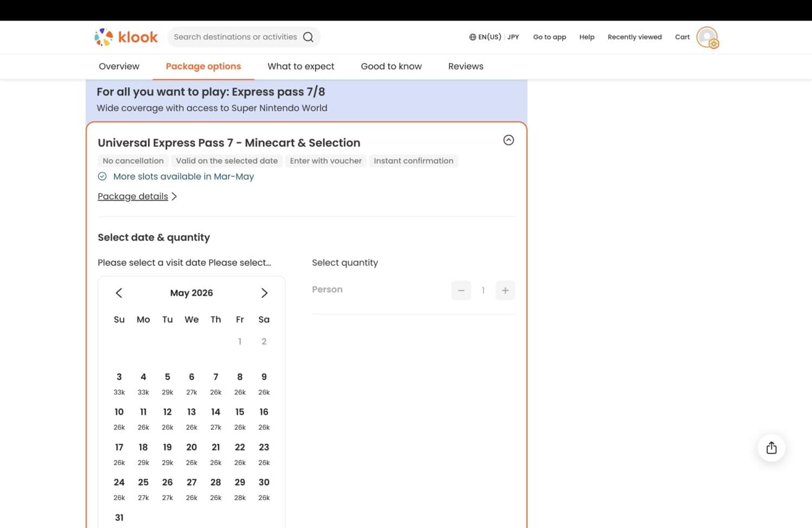Open the Cart
This screenshot has width=812, height=528.
(682, 37)
